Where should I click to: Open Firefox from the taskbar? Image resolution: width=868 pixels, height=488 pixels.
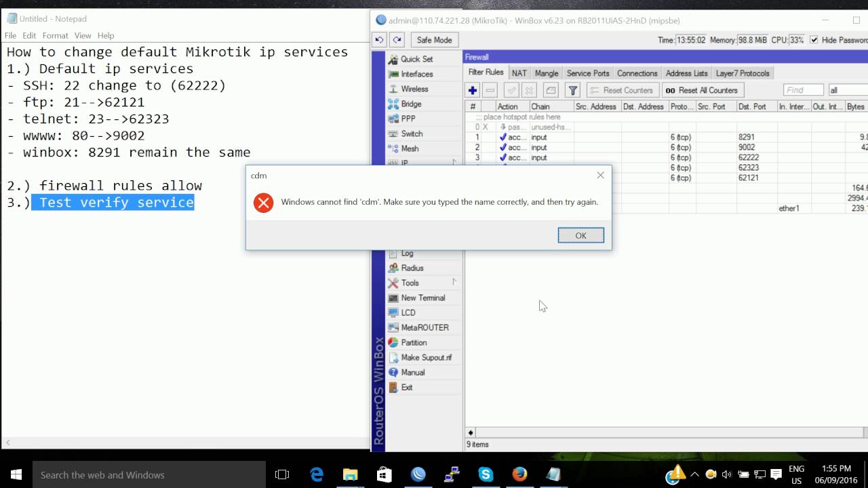[519, 474]
